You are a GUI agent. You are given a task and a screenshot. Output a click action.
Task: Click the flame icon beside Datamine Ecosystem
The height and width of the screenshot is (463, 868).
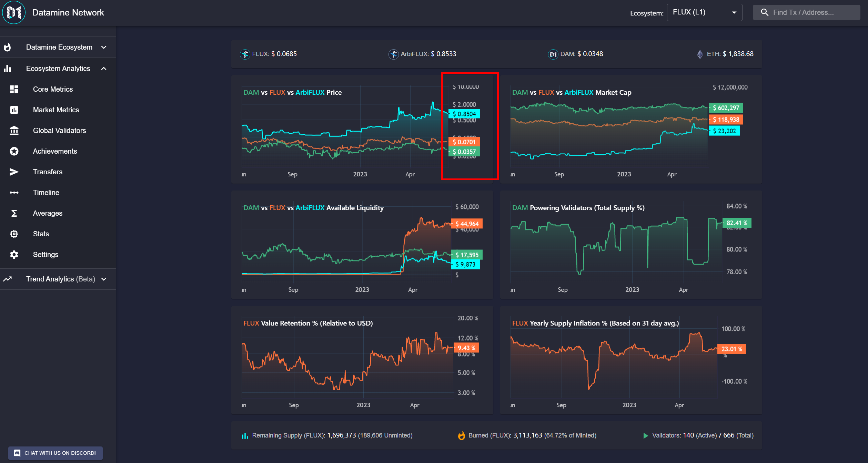click(7, 47)
